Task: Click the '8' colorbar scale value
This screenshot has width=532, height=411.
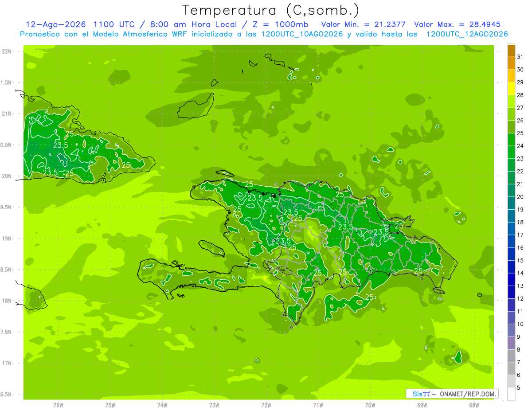Action: coord(519,350)
